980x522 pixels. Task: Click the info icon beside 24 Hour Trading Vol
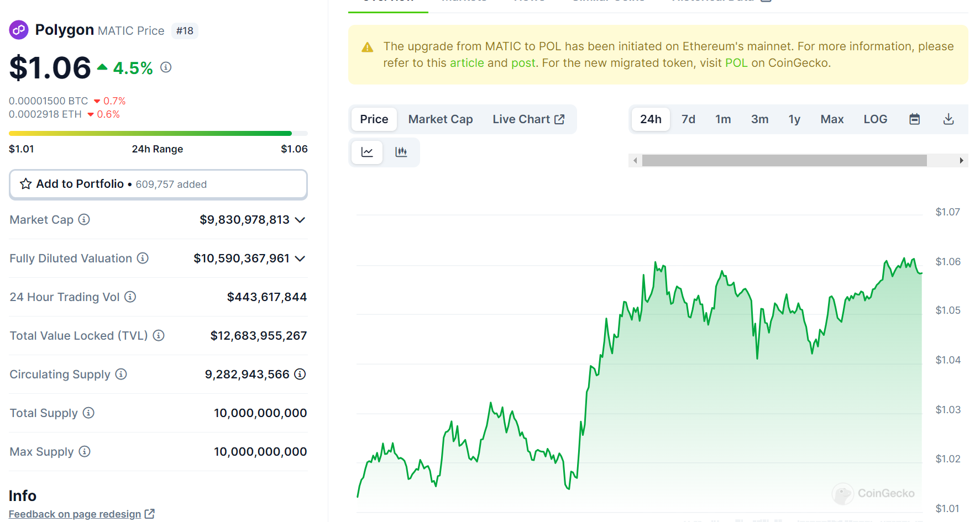click(130, 297)
